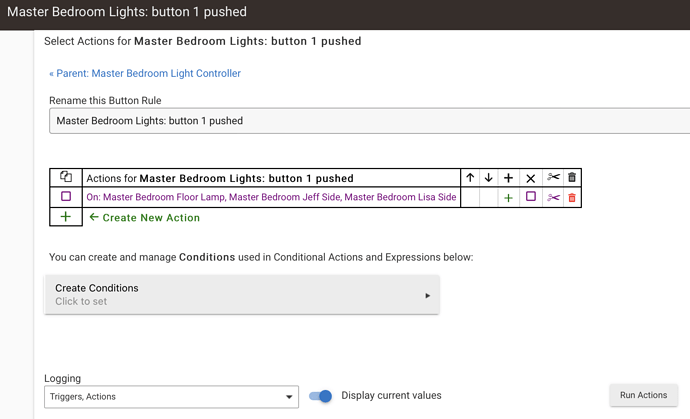690x419 pixels.
Task: Click green plus to insert action in row
Action: coord(508,198)
